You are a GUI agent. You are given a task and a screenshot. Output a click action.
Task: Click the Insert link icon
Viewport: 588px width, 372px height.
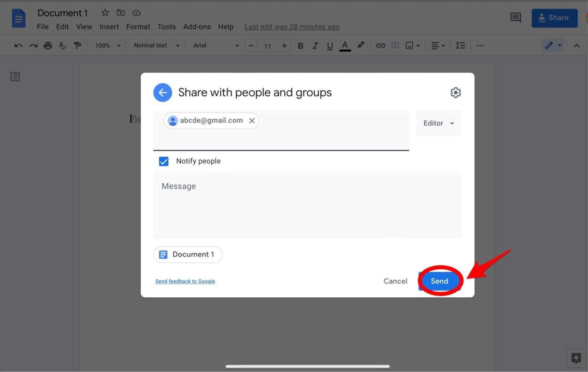pos(380,45)
